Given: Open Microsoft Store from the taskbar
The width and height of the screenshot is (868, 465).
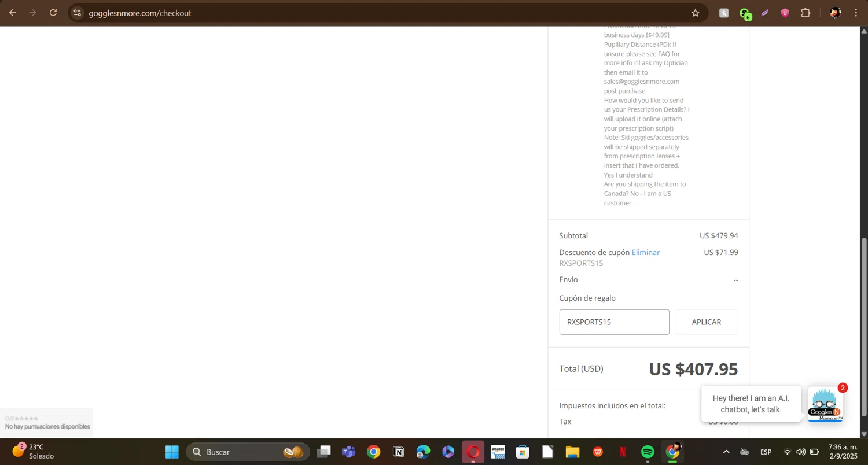Looking at the screenshot, I should 523,452.
